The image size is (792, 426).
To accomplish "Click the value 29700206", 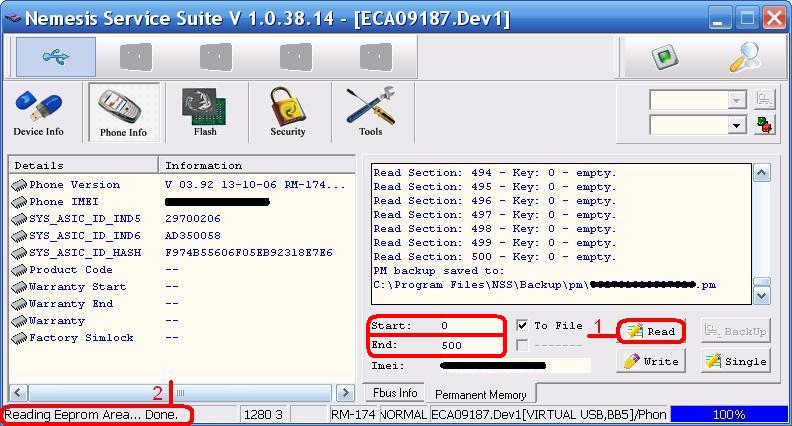I will [x=193, y=219].
